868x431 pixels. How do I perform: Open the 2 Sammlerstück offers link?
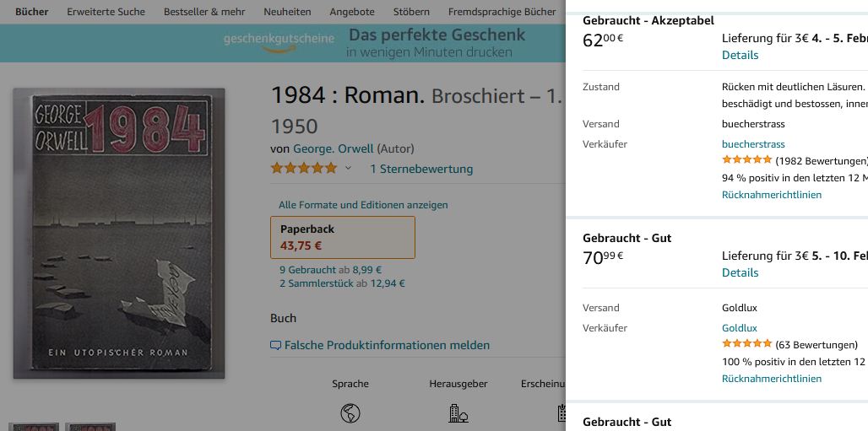(316, 283)
